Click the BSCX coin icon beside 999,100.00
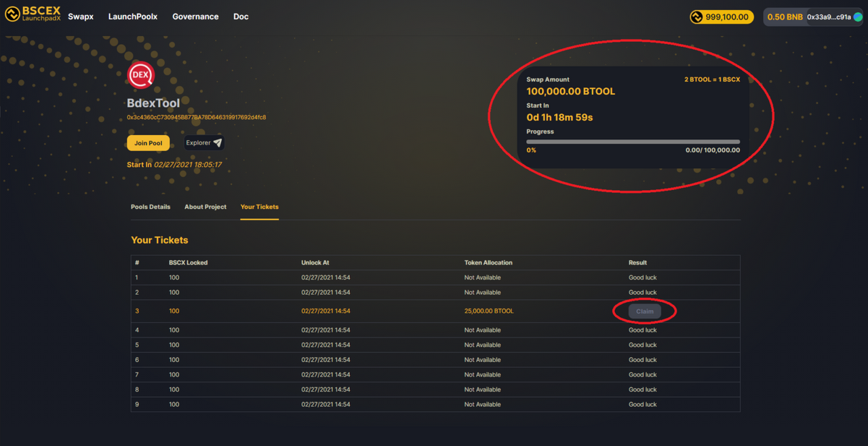868x446 pixels. tap(696, 17)
